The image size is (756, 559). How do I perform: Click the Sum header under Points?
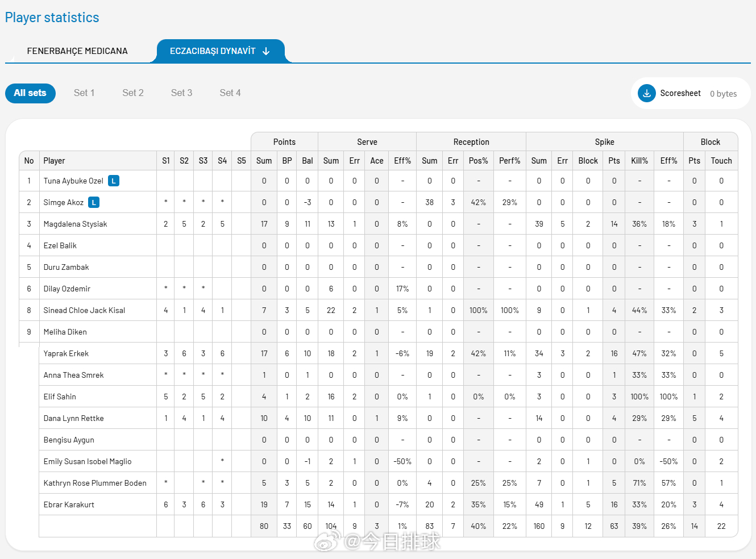264,161
